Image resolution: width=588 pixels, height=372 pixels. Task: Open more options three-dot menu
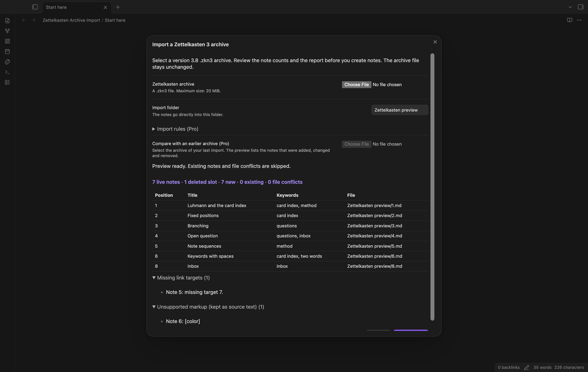pyautogui.click(x=579, y=20)
